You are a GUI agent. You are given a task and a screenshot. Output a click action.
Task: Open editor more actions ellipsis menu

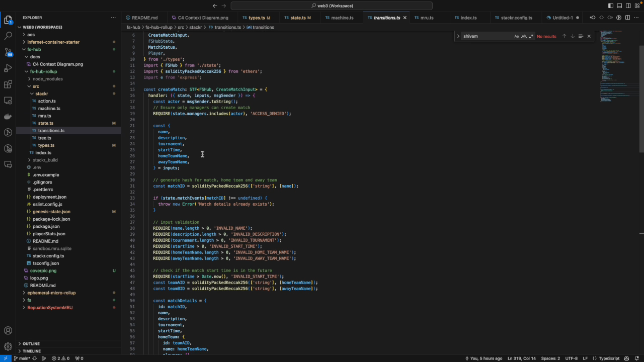pyautogui.click(x=636, y=18)
